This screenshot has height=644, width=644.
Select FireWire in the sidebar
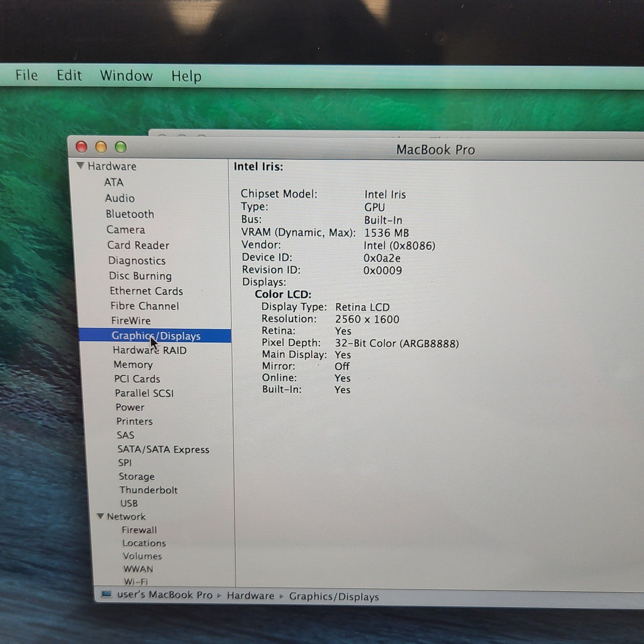[131, 320]
